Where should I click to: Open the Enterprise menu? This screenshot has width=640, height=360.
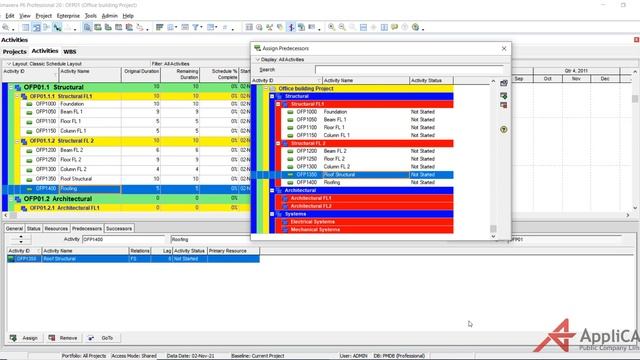(68, 16)
